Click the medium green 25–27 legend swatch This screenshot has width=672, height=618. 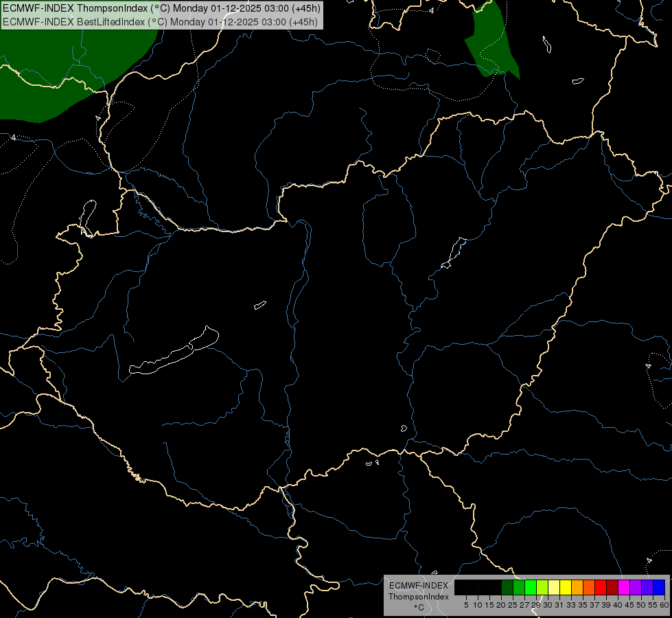tap(519, 587)
